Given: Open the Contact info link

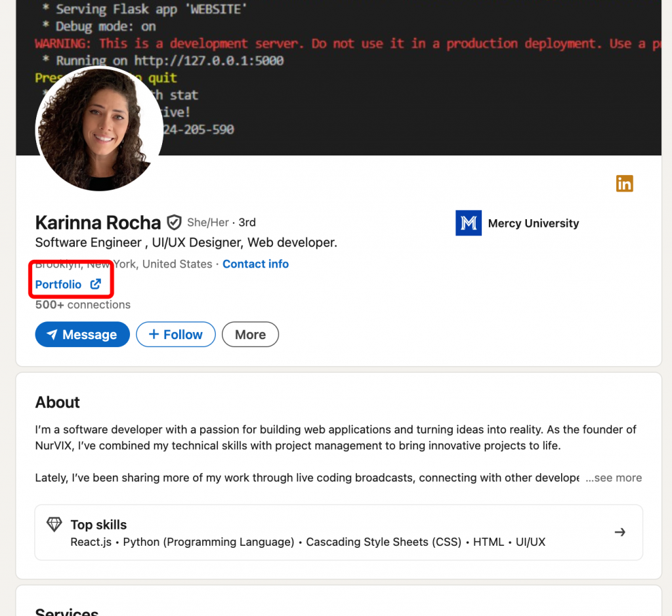Looking at the screenshot, I should pyautogui.click(x=255, y=264).
